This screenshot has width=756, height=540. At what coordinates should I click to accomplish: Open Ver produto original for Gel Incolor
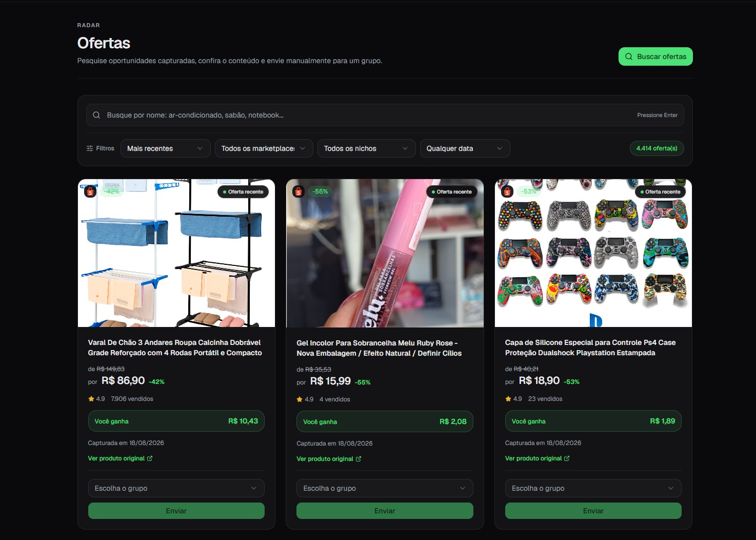pyautogui.click(x=329, y=459)
